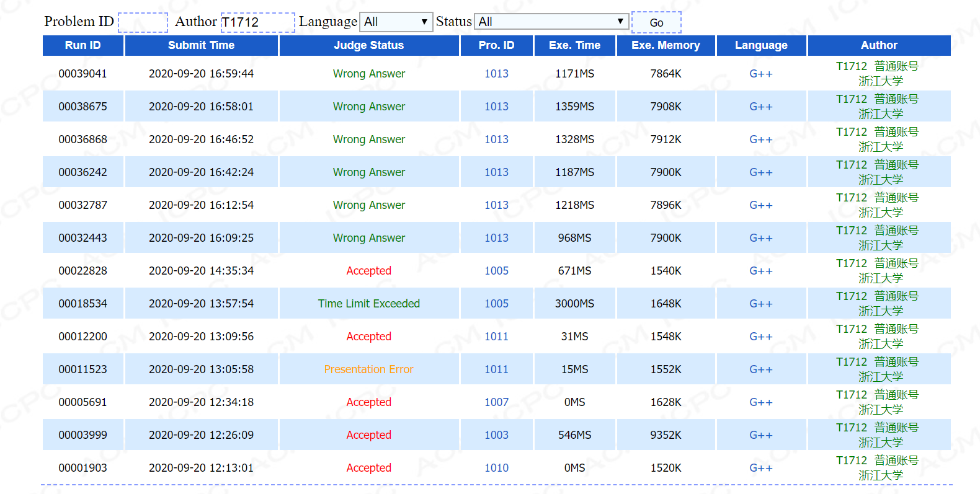The height and width of the screenshot is (494, 980).
Task: Focus the Problem ID input field
Action: [x=143, y=23]
